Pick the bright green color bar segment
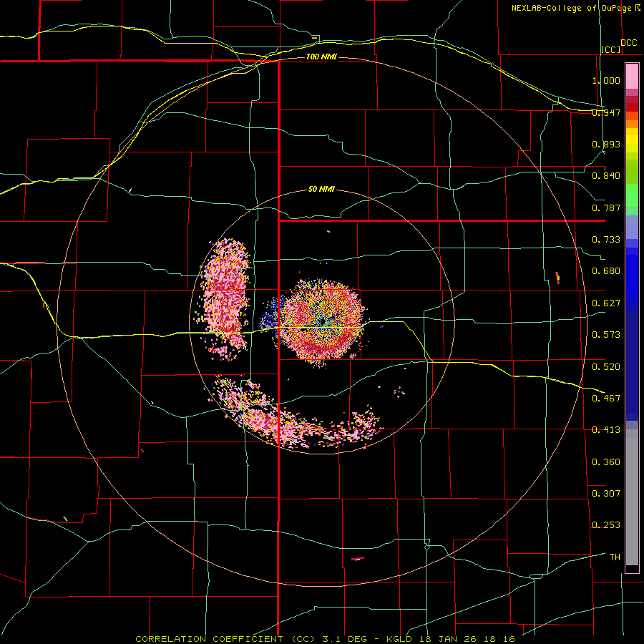 (632, 195)
